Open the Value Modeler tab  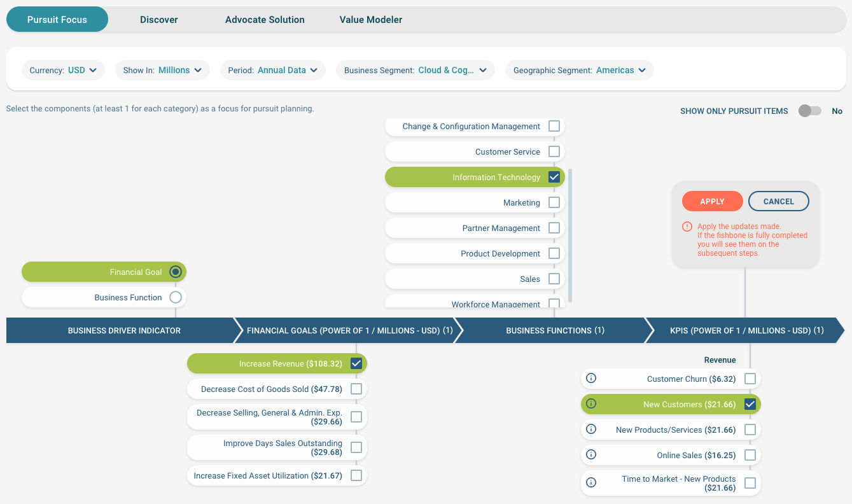click(x=370, y=20)
